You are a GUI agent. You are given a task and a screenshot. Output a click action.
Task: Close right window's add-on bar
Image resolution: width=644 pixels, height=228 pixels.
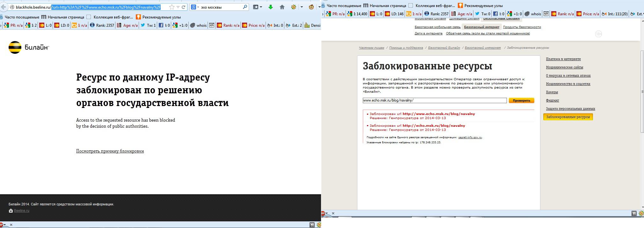point(333,213)
